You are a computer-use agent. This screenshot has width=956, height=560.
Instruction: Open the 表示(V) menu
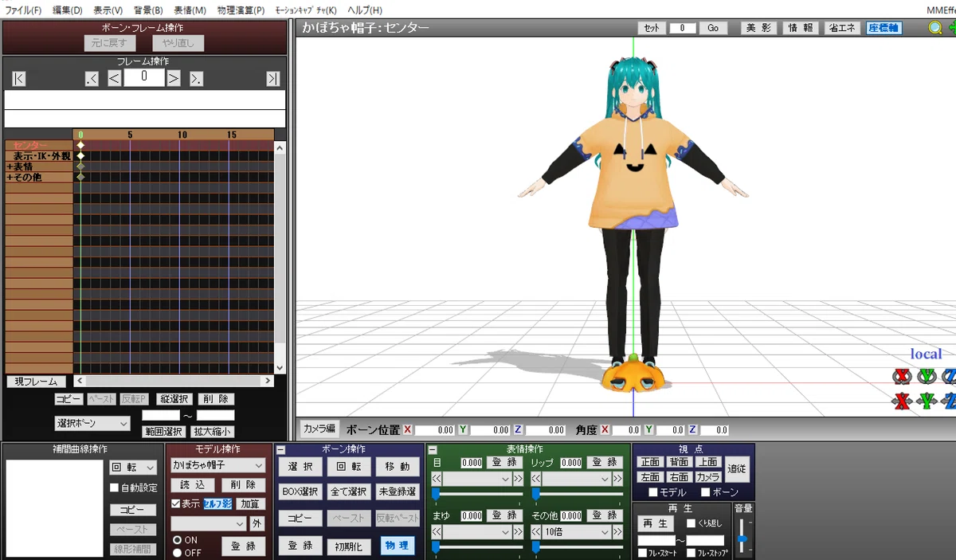(x=108, y=10)
